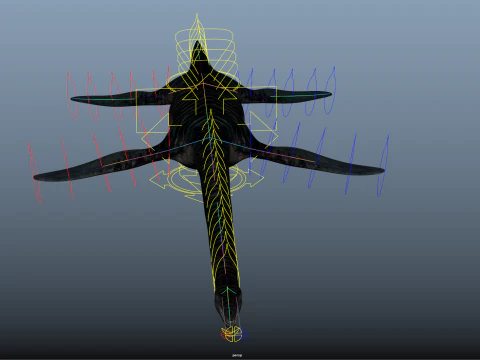Screen dimensions: 480x360
Task: Select outermost blue ring on large right flipper
Action: pos(383,166)
